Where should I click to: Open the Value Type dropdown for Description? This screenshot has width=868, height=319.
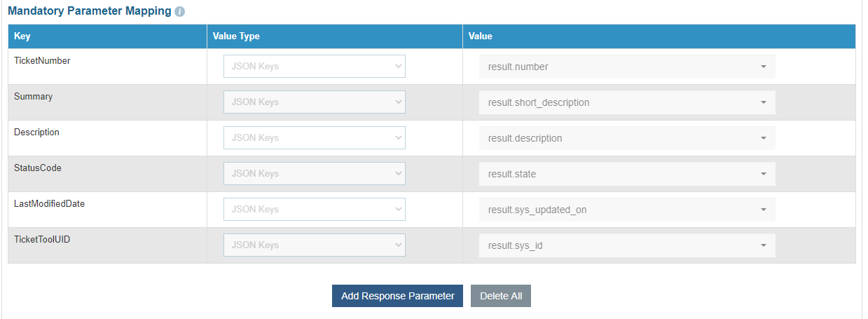pos(314,138)
